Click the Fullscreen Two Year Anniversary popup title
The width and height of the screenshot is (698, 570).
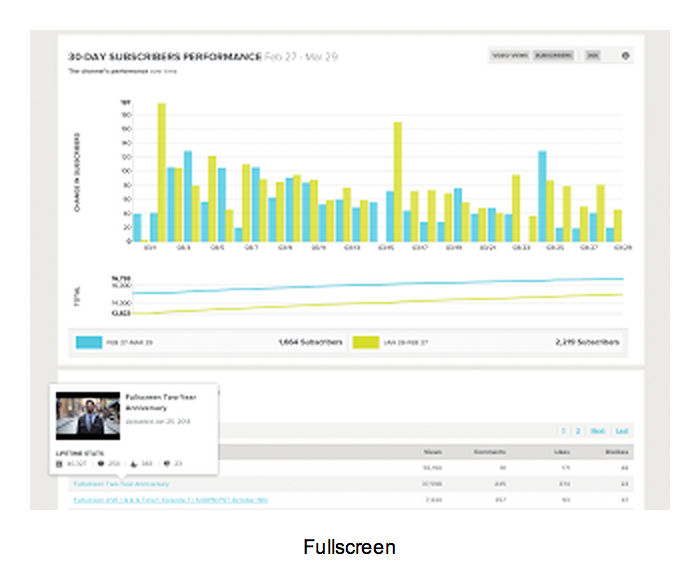161,402
